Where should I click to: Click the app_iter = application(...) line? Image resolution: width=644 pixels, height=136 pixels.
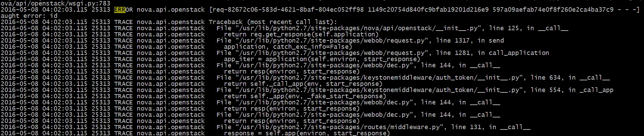(x=322, y=59)
